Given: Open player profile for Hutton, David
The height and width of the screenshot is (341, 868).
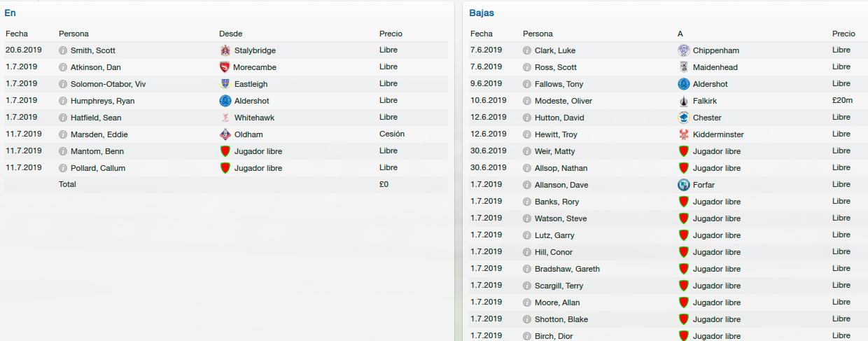Looking at the screenshot, I should pos(559,118).
